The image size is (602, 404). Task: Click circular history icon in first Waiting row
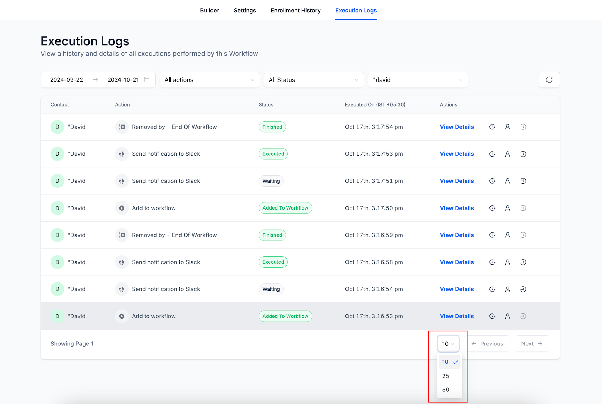click(492, 181)
